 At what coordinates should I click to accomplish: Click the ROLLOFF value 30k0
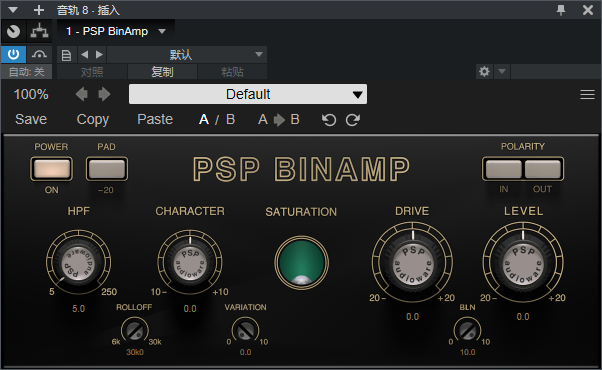[x=135, y=352]
